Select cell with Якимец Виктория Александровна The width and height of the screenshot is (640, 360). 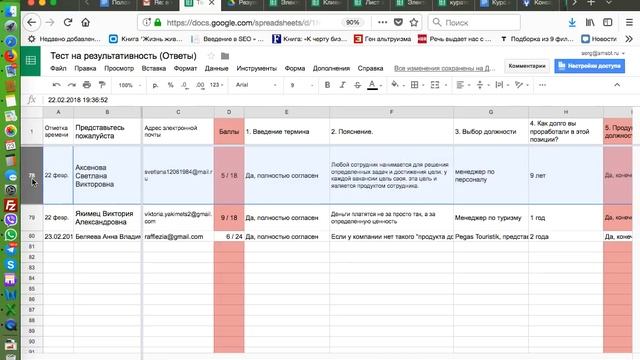108,218
